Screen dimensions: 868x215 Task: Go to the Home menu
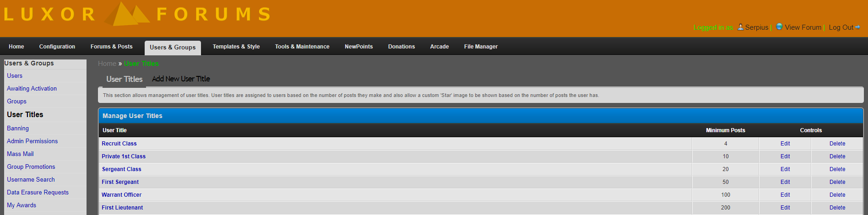point(16,47)
